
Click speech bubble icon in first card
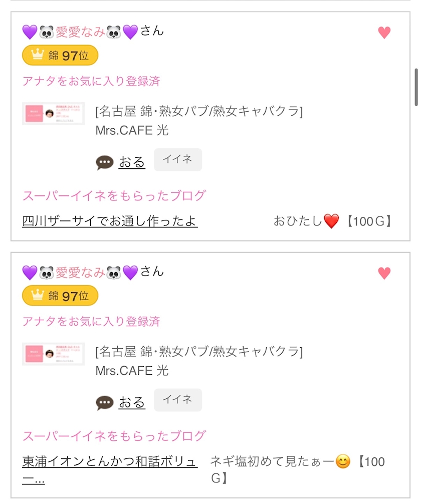point(105,162)
